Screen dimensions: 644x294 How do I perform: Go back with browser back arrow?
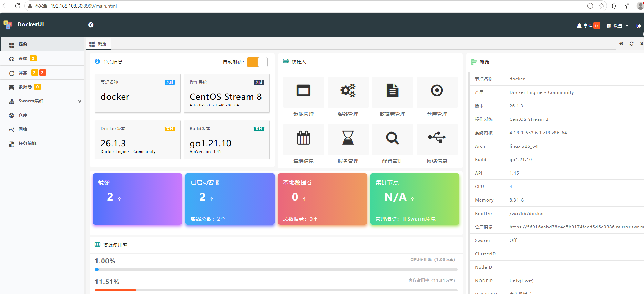(x=5, y=6)
